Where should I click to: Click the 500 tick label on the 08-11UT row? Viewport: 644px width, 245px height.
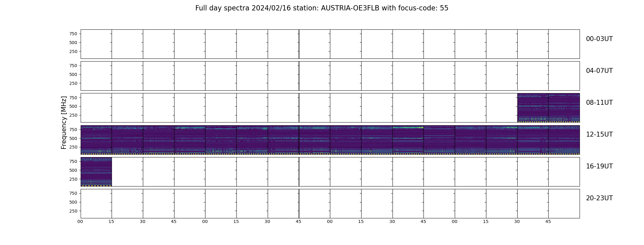point(73,107)
